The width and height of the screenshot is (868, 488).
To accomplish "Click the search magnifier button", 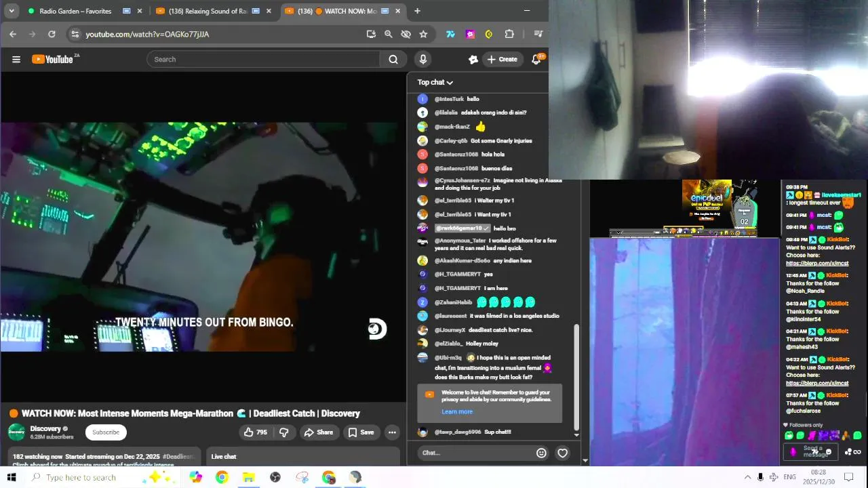I will (x=393, y=60).
